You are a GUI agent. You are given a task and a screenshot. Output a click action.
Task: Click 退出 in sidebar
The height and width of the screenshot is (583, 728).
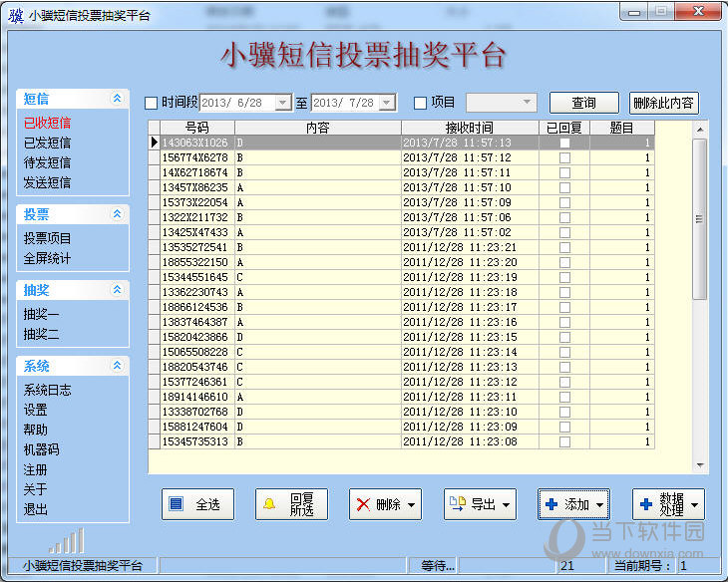(x=35, y=509)
